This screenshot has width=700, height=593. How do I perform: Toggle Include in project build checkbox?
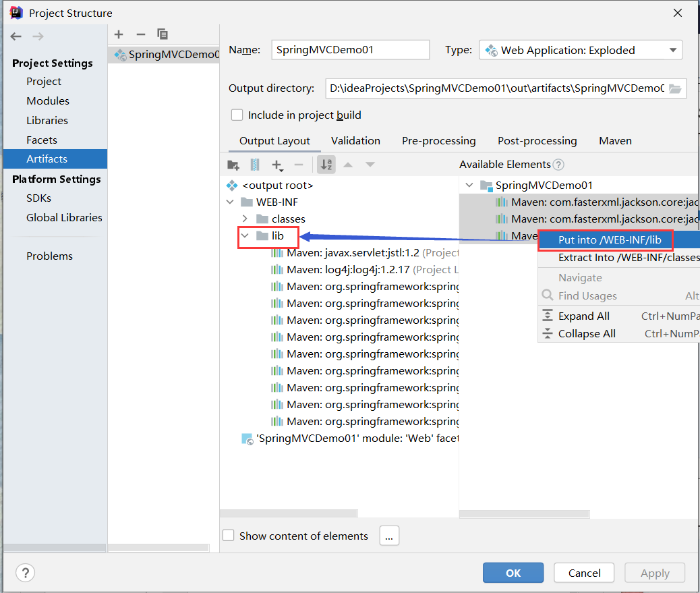(x=237, y=115)
